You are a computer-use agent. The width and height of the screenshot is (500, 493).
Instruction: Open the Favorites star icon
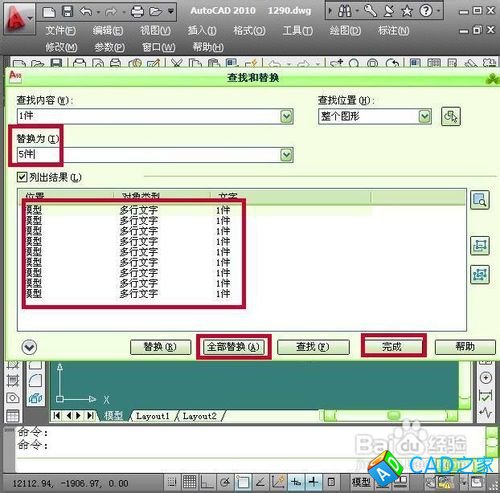point(407,12)
